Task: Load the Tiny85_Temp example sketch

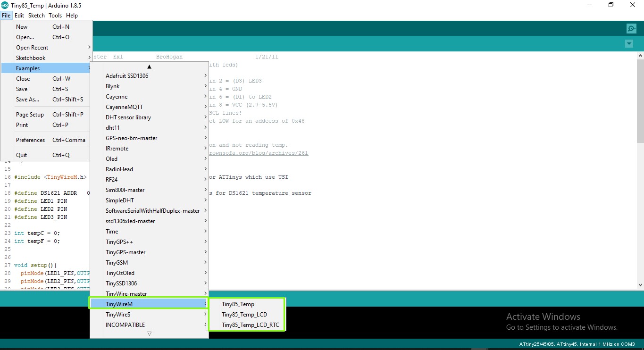Action: click(x=247, y=304)
